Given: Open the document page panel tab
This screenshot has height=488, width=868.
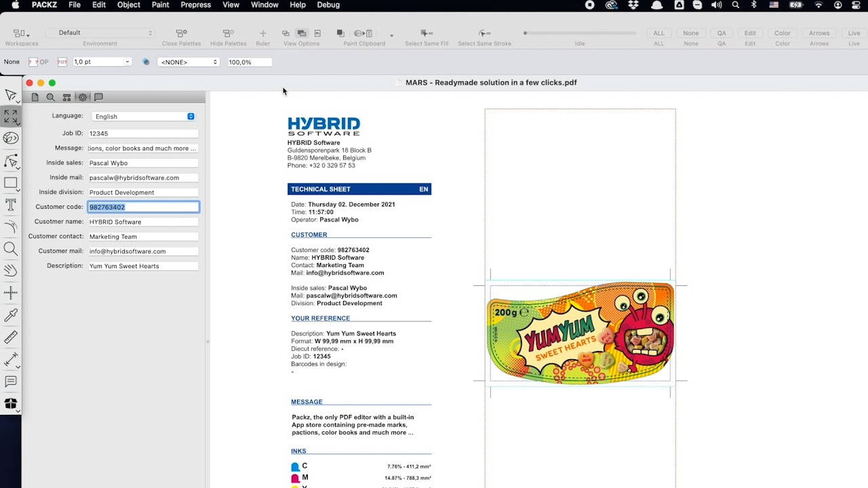Looking at the screenshot, I should coord(35,98).
